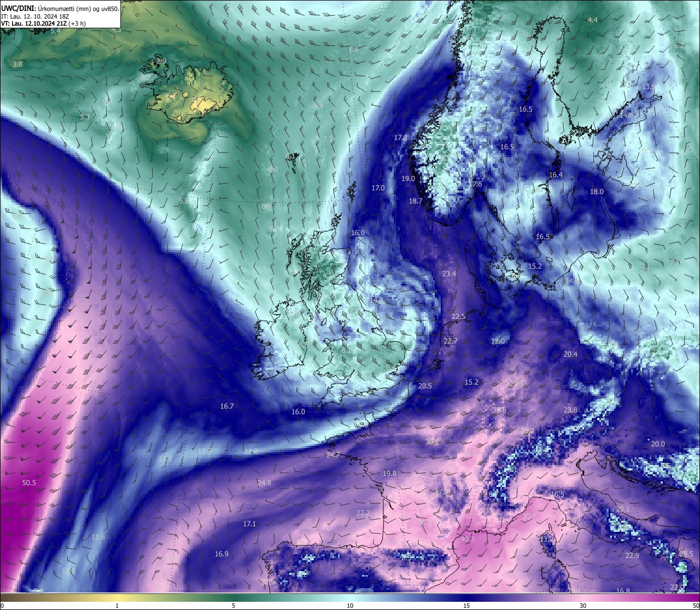Click the 10 tick on the color scale

350,606
